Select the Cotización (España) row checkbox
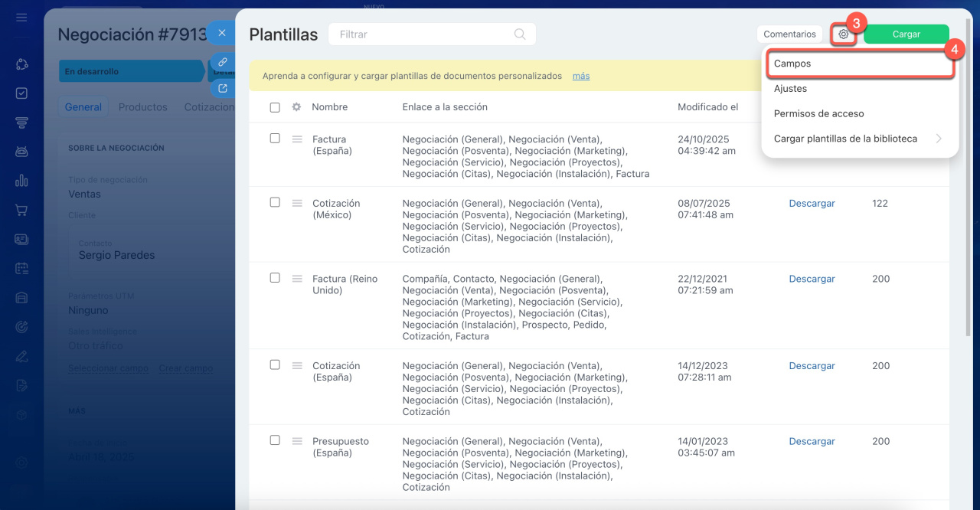 click(275, 365)
